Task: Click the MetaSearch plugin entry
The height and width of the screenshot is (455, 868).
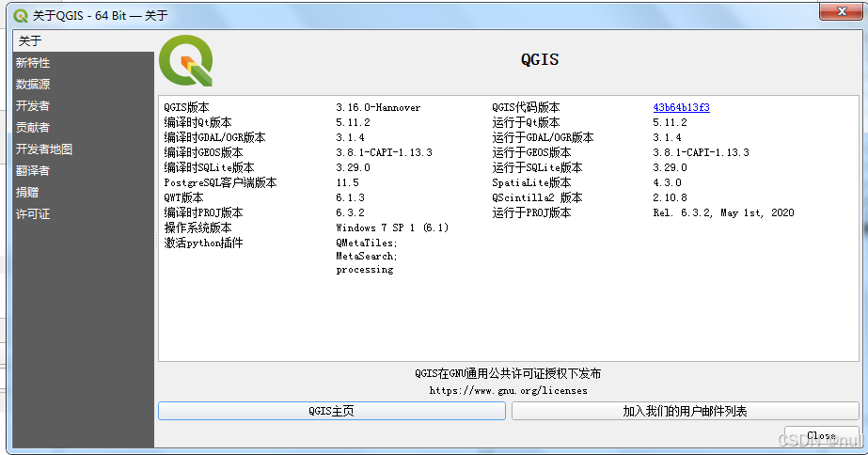Action: click(367, 257)
